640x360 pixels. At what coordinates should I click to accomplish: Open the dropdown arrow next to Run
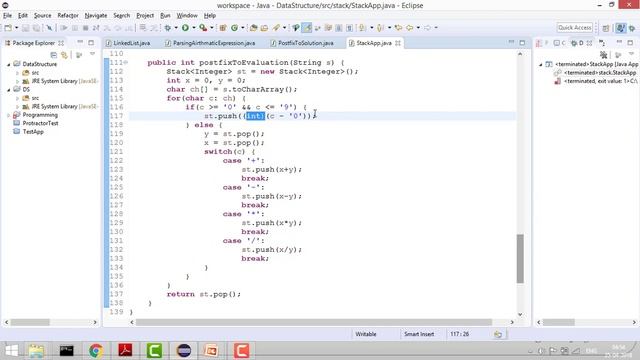193,28
